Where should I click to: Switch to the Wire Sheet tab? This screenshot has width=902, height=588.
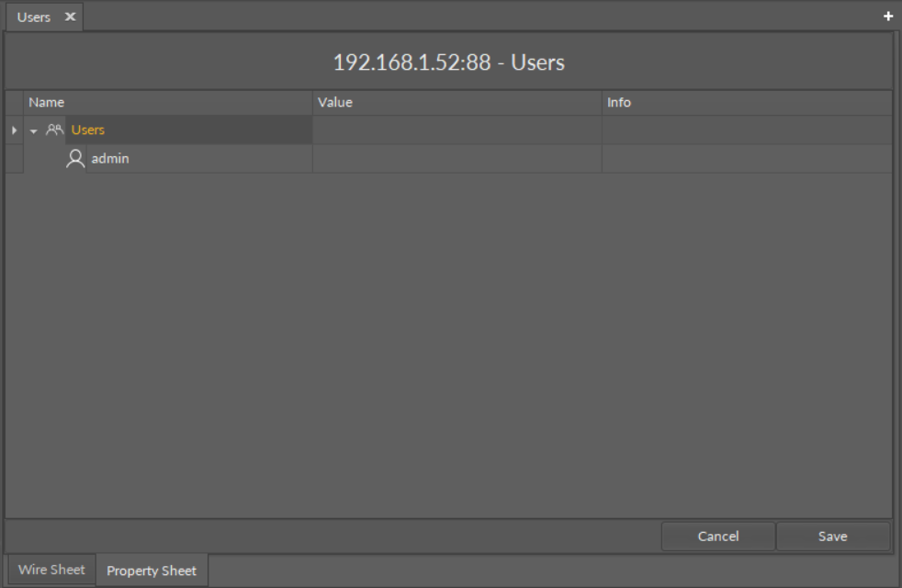[x=51, y=570]
